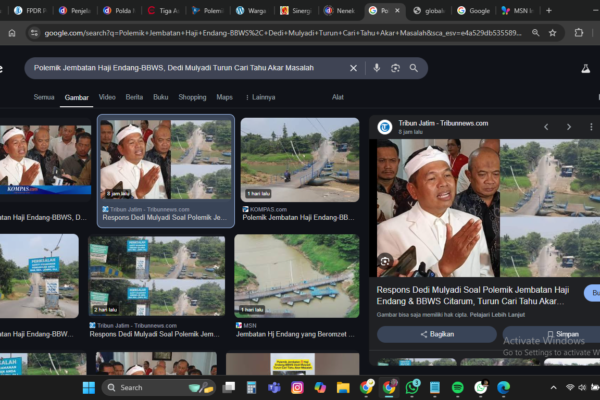
Task: Open Microsoft Edge from taskbar
Action: pos(504,388)
